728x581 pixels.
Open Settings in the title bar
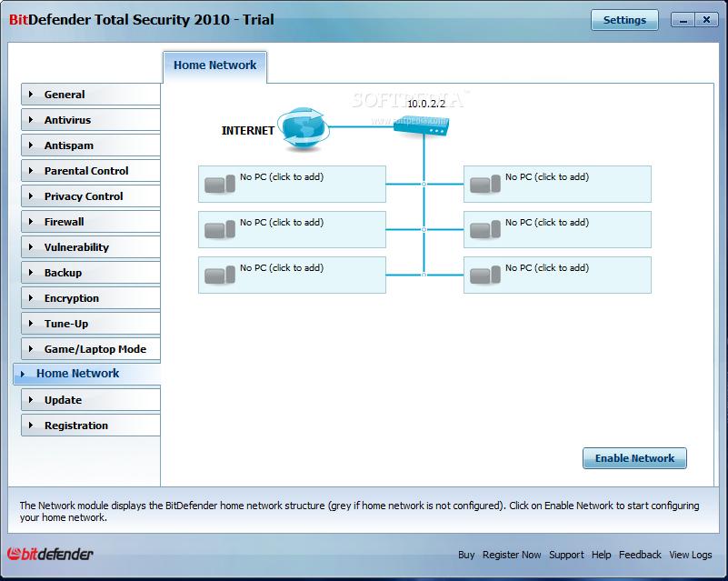(x=624, y=20)
